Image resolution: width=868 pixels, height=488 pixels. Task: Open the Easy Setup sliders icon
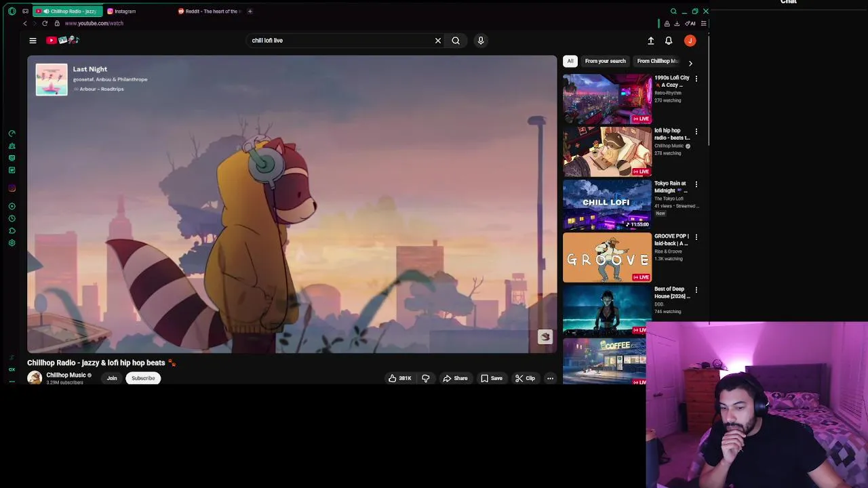point(703,23)
